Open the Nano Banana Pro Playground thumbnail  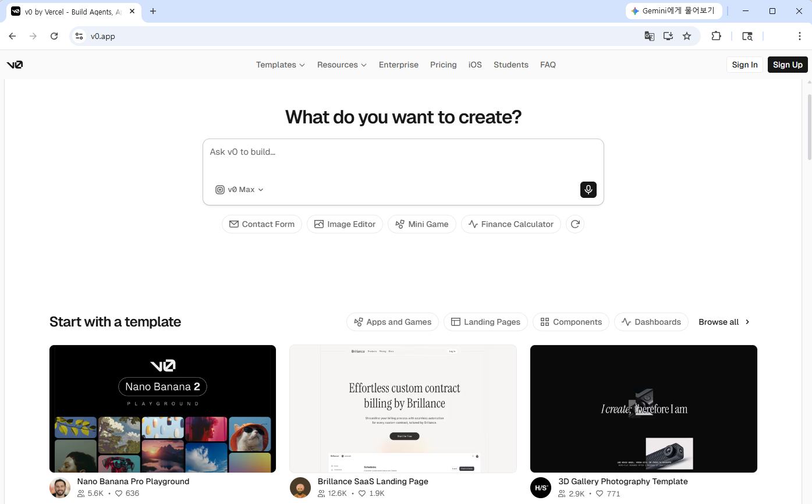coord(162,409)
